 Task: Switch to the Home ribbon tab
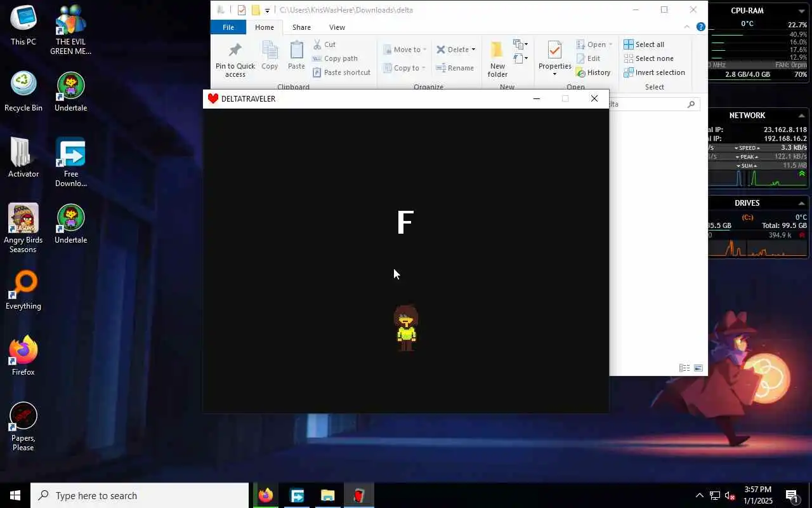(x=265, y=27)
